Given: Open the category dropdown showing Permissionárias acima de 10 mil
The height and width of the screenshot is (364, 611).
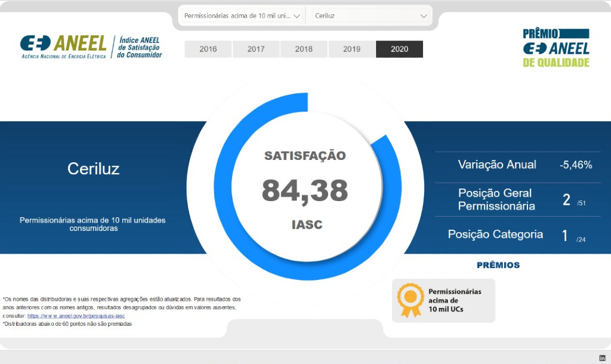Looking at the screenshot, I should (242, 16).
